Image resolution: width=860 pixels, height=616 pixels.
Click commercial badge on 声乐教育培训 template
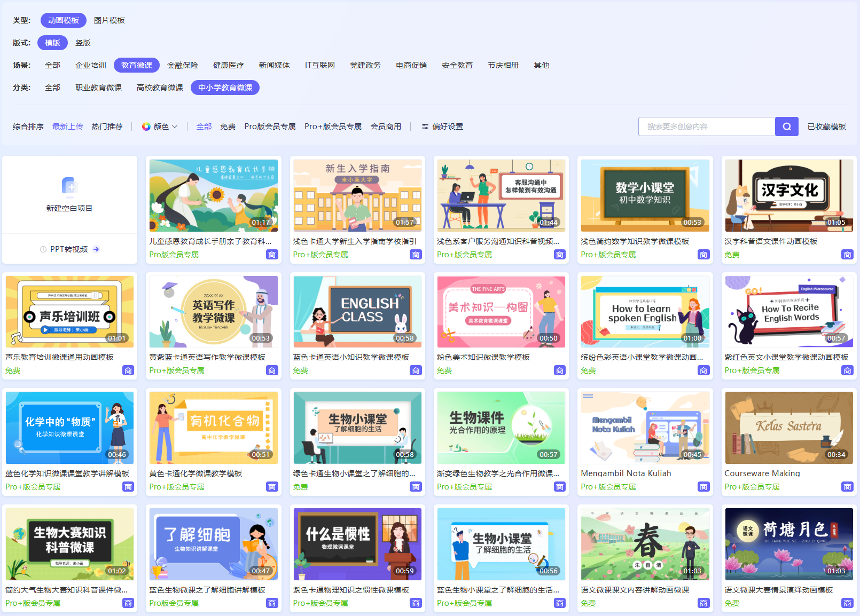click(x=128, y=370)
